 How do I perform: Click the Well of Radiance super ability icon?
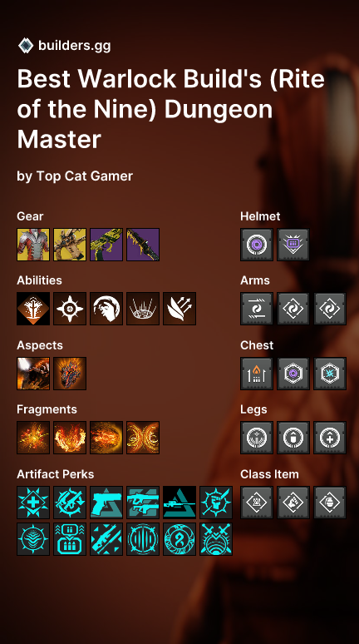tap(33, 309)
